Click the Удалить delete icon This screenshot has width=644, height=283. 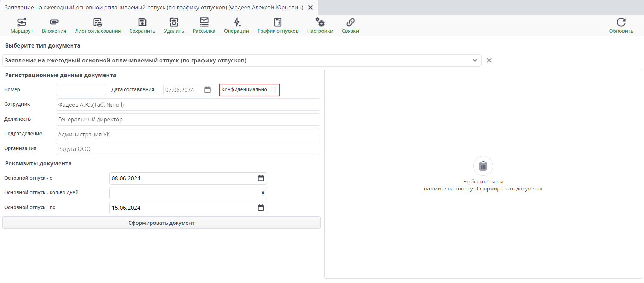[174, 22]
